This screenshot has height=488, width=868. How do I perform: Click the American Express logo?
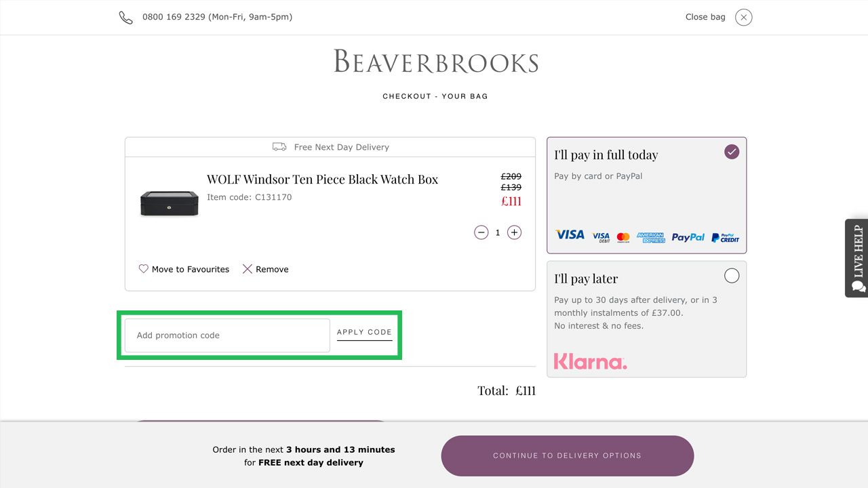[651, 237]
